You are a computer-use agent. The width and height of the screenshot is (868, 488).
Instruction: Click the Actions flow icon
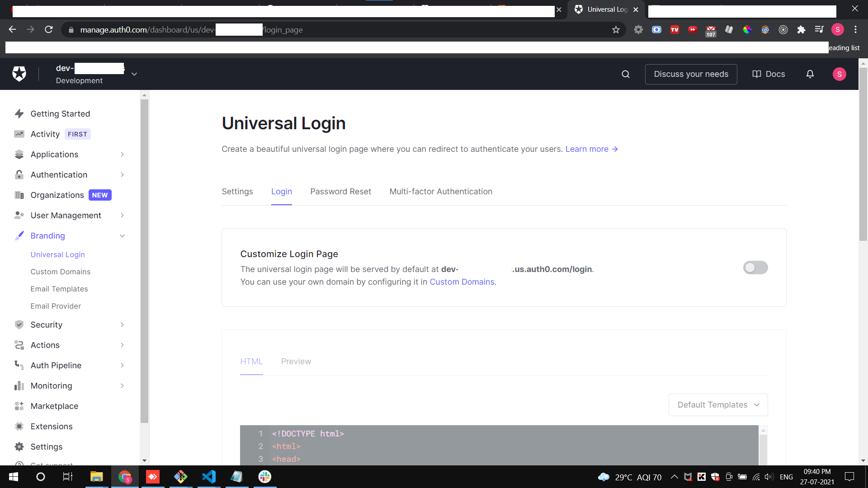click(x=19, y=345)
